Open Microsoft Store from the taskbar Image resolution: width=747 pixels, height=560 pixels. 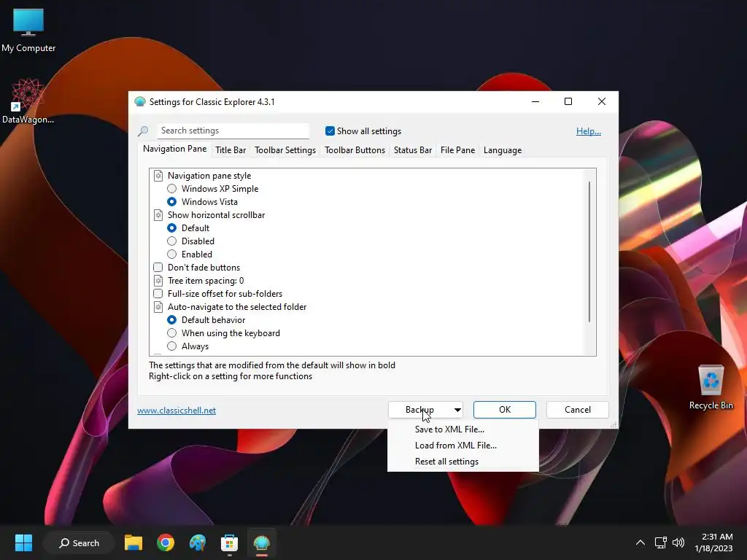[x=229, y=542]
